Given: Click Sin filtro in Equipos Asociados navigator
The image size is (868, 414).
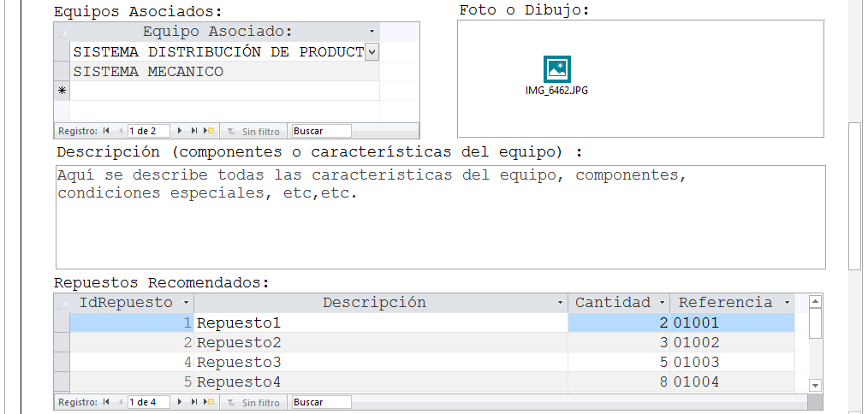Looking at the screenshot, I should pos(254,131).
